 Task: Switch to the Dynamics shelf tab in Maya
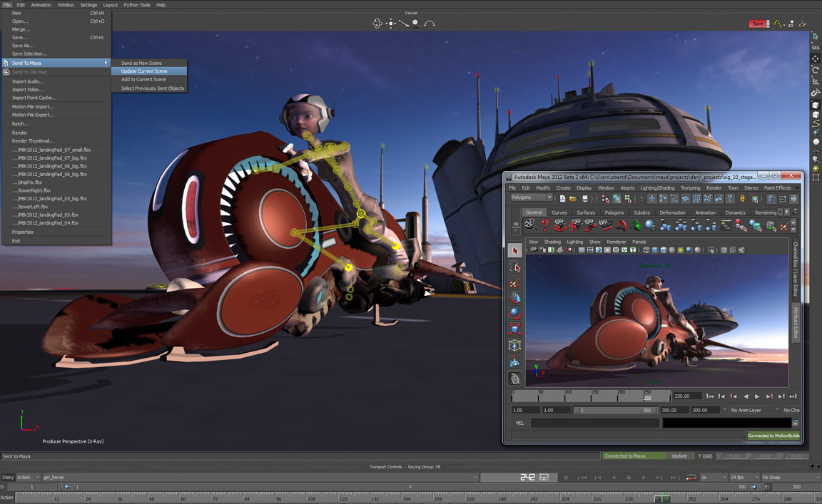tap(737, 212)
